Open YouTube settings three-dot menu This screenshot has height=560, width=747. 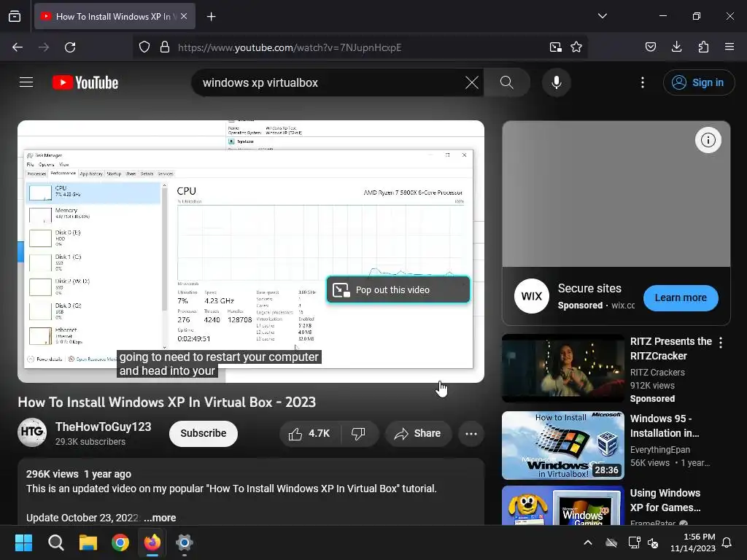643,82
